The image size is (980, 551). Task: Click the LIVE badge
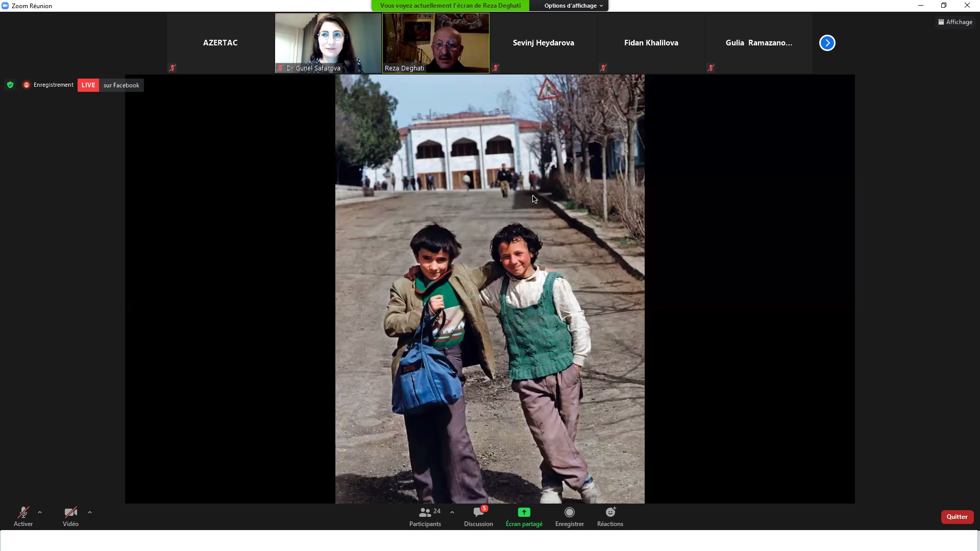[88, 85]
